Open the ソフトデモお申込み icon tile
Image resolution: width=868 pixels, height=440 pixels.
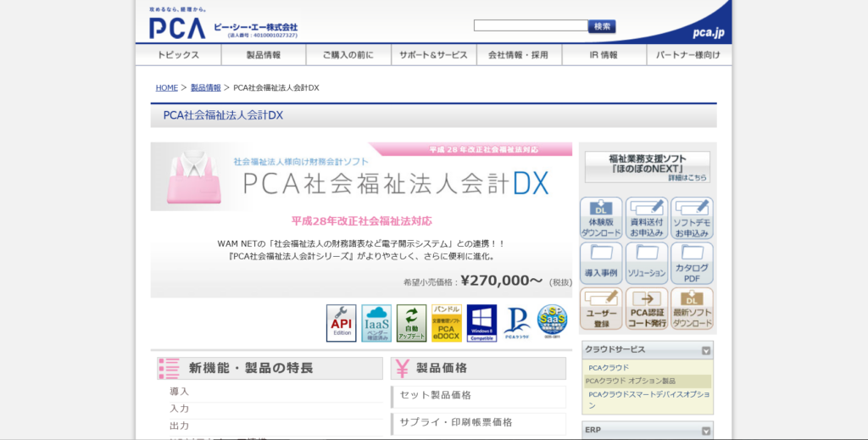[692, 218]
